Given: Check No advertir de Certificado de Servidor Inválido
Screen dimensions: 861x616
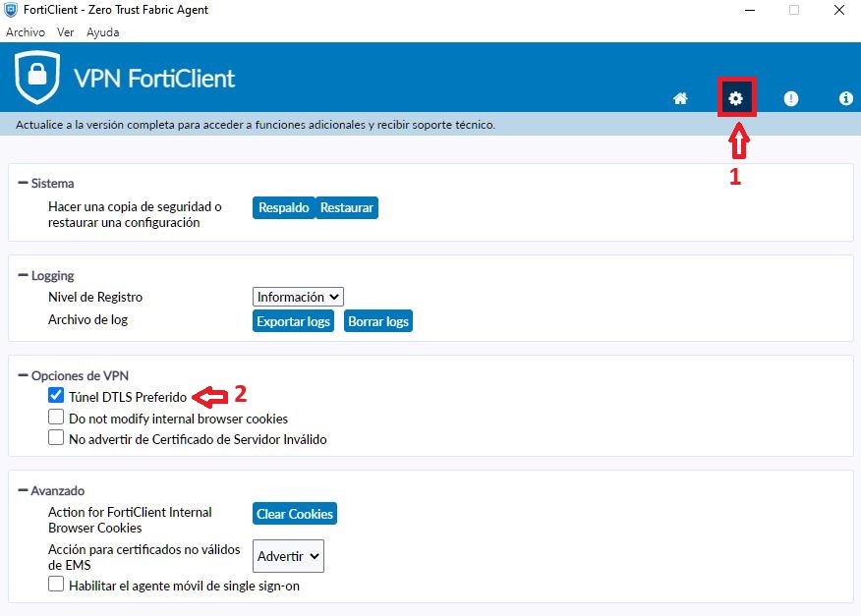Looking at the screenshot, I should (56, 437).
